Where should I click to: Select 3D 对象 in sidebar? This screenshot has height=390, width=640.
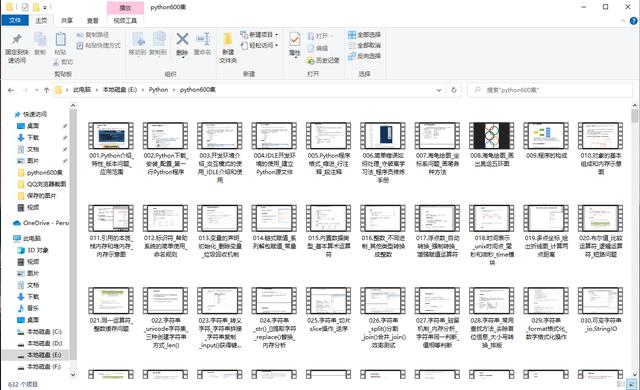tap(33, 250)
